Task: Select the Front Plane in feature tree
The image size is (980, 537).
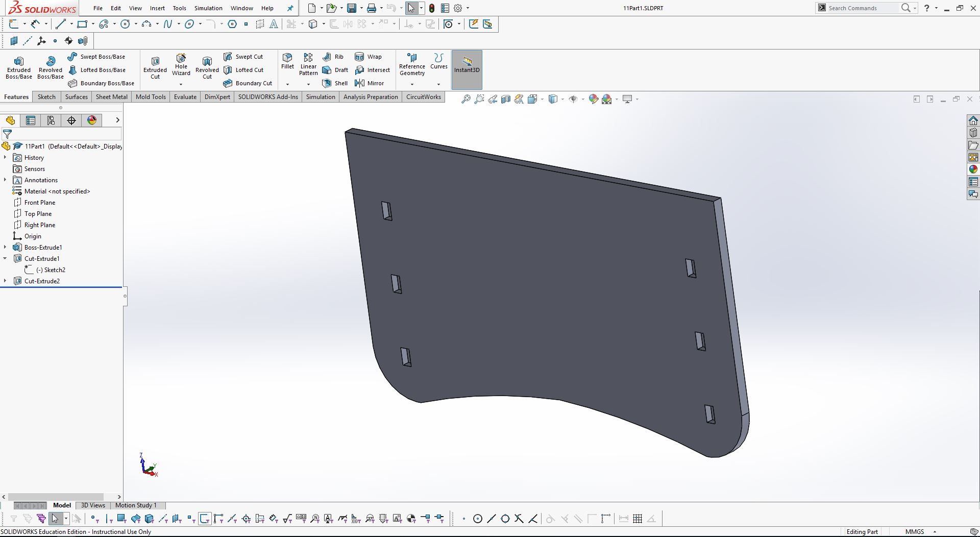Action: pos(39,203)
